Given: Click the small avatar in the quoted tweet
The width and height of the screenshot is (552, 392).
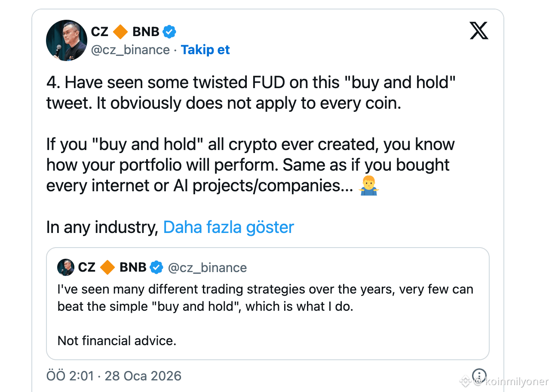Looking at the screenshot, I should click(x=66, y=267).
